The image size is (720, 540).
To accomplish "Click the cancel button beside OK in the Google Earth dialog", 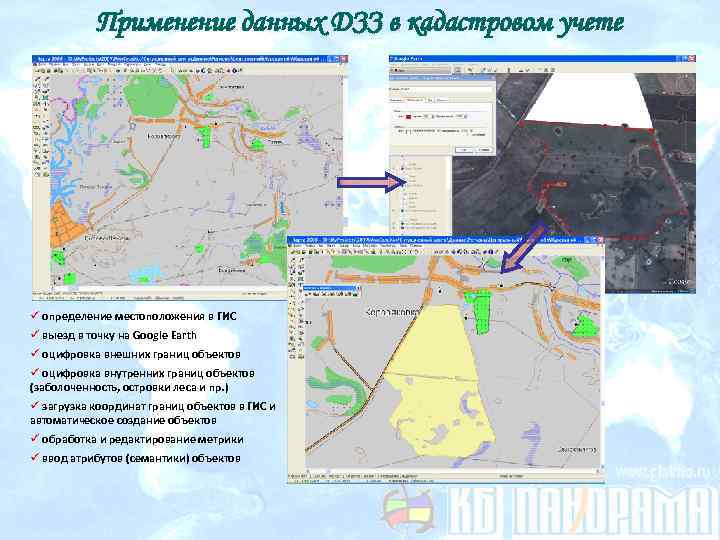I will (x=485, y=150).
